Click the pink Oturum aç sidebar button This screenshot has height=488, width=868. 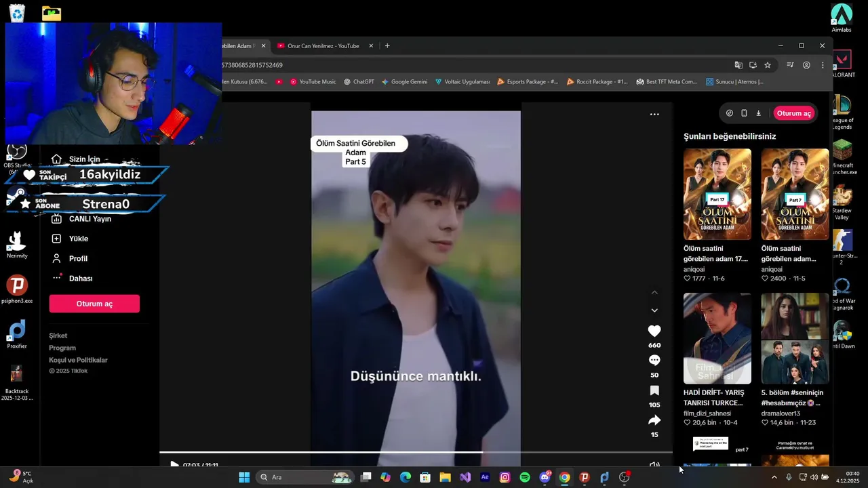tap(94, 304)
